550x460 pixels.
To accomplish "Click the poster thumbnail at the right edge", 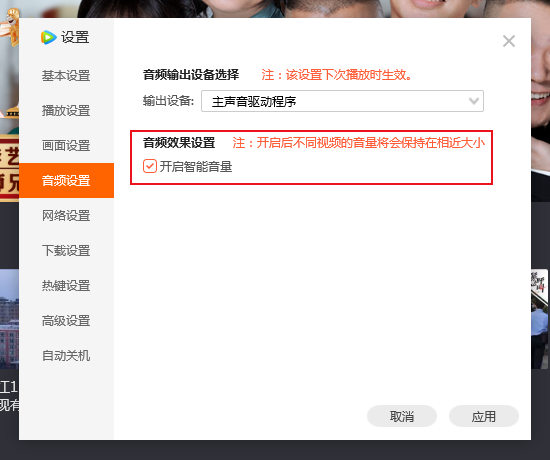I will [540, 319].
